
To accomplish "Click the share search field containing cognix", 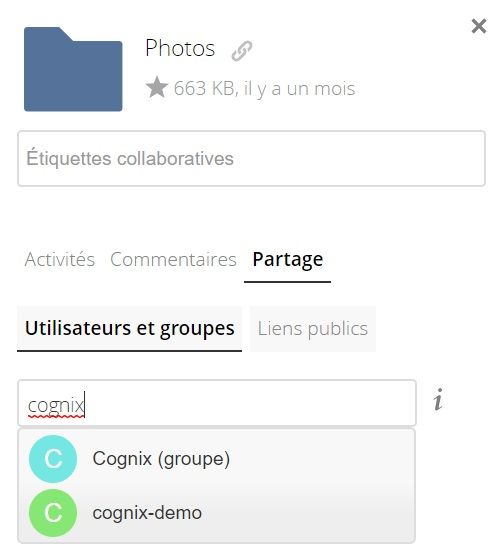I will point(217,403).
